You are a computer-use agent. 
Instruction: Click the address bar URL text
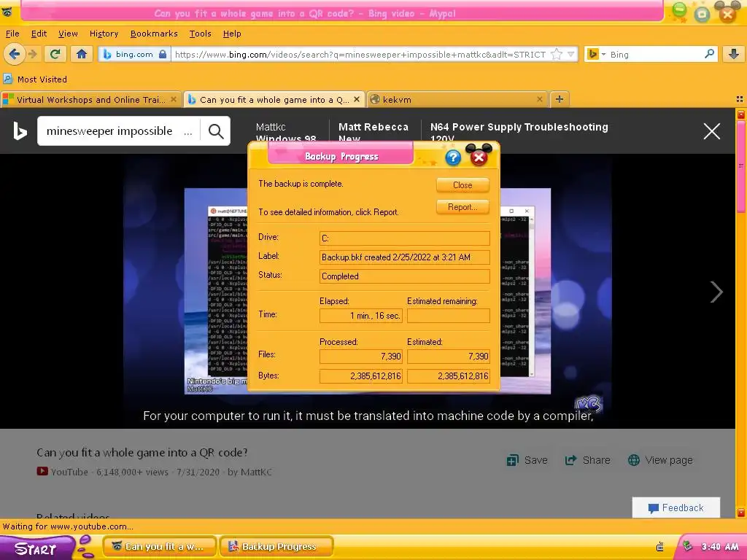point(360,54)
